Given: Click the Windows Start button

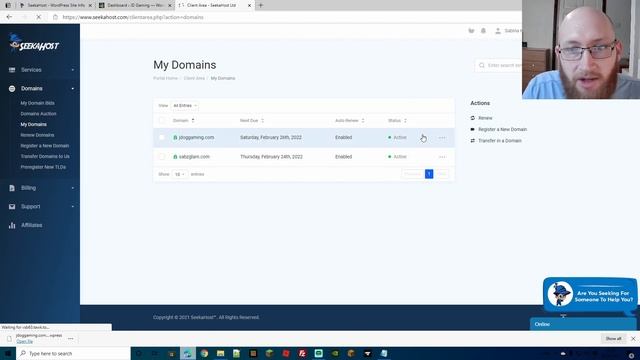Looking at the screenshot, I should tap(8, 353).
